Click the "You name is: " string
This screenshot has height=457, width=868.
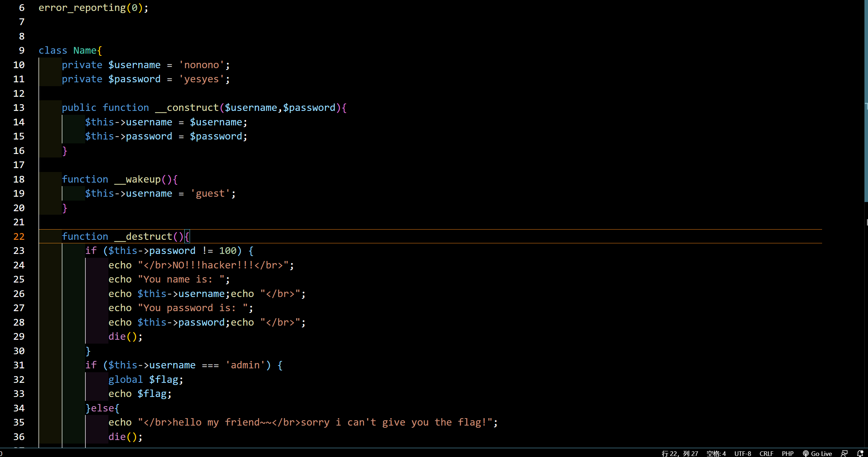(x=181, y=279)
